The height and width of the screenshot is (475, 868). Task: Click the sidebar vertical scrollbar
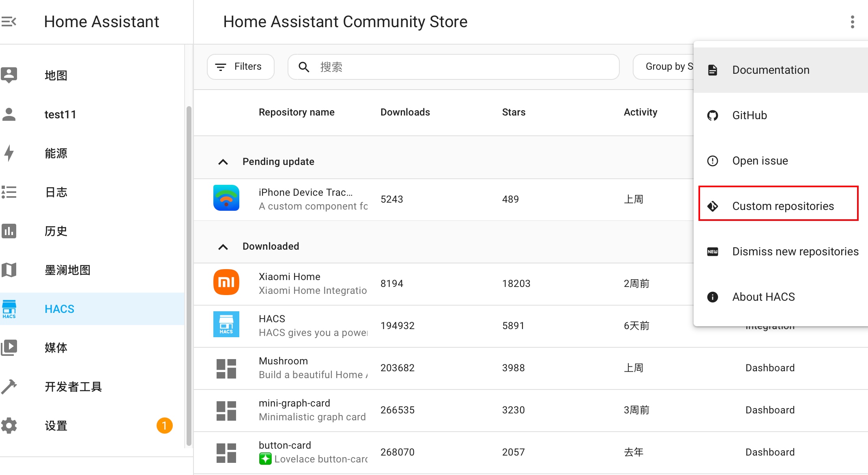pos(189,276)
